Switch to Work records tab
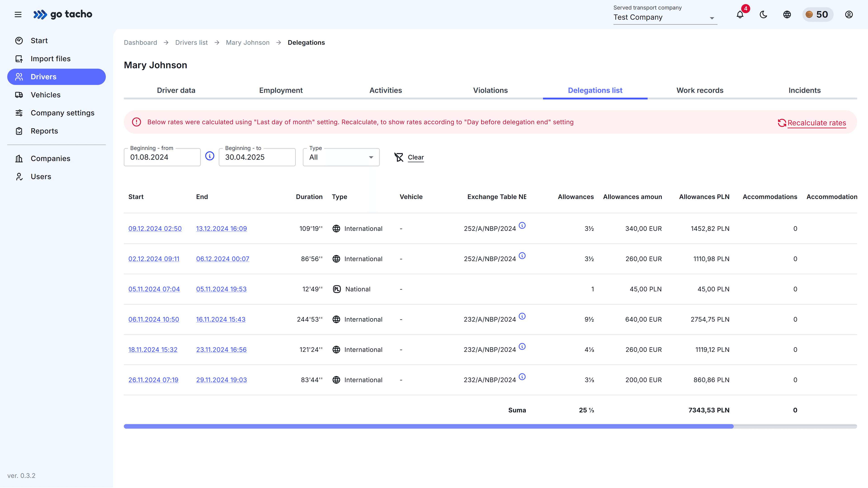Viewport: 868px width, 488px height. (x=700, y=91)
